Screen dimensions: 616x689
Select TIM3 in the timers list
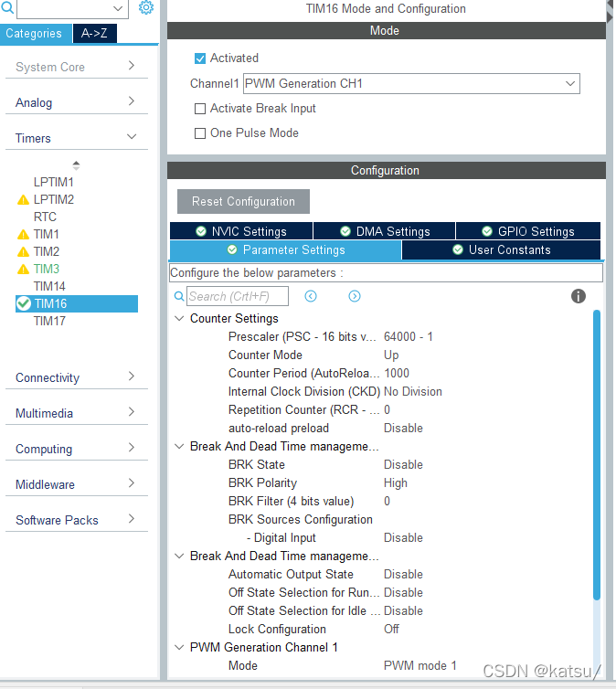pos(46,269)
